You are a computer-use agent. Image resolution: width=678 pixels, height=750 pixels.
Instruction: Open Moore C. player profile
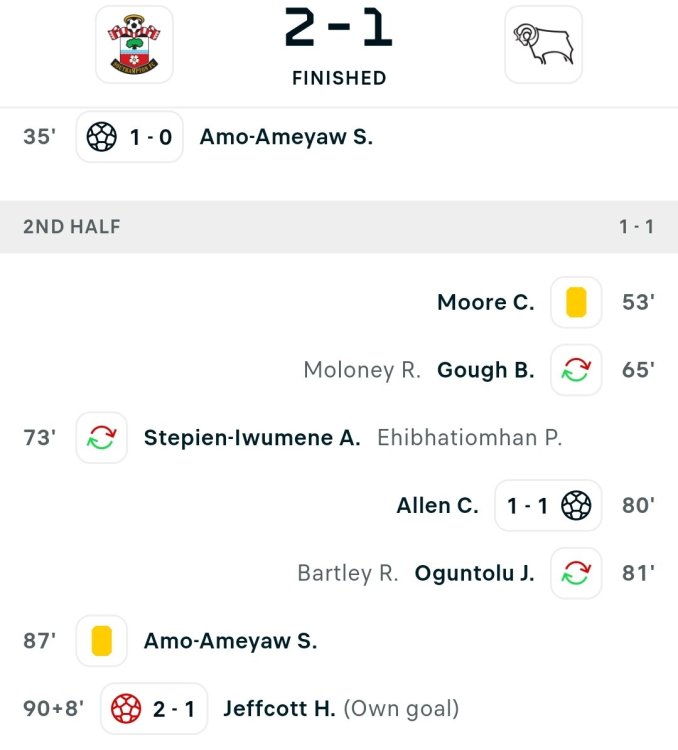pyautogui.click(x=486, y=302)
